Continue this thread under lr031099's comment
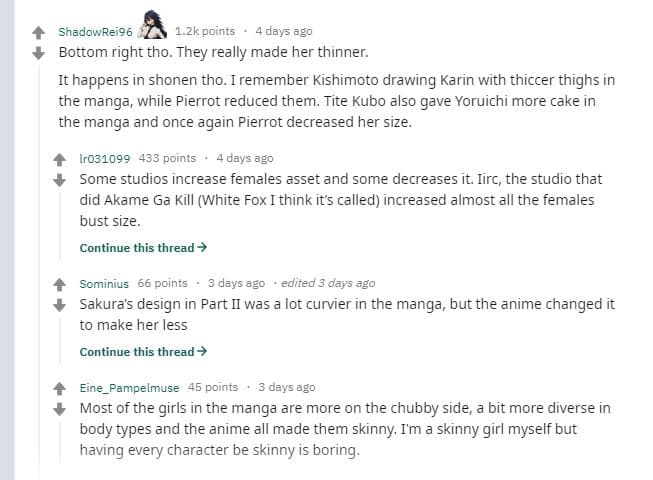The height and width of the screenshot is (480, 653). [143, 247]
